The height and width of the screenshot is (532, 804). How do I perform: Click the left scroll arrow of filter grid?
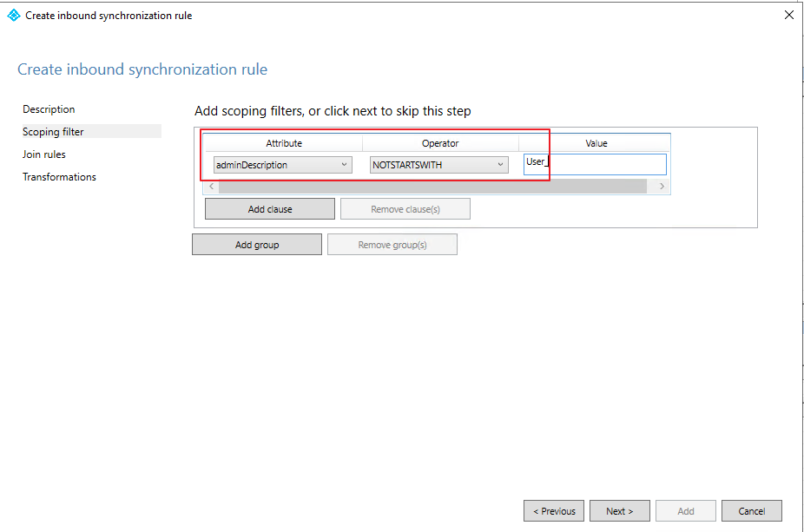click(211, 186)
